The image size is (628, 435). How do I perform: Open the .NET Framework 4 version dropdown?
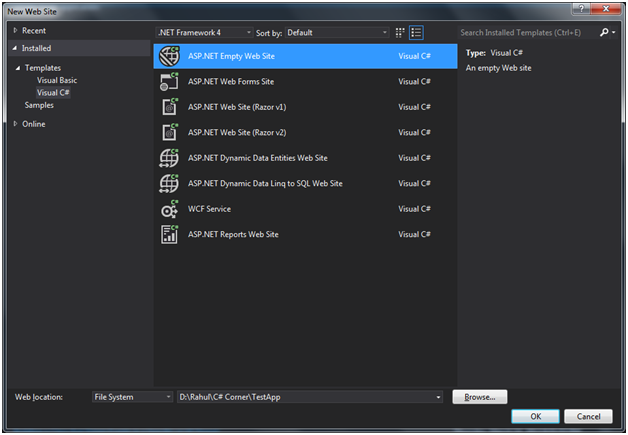tap(204, 33)
